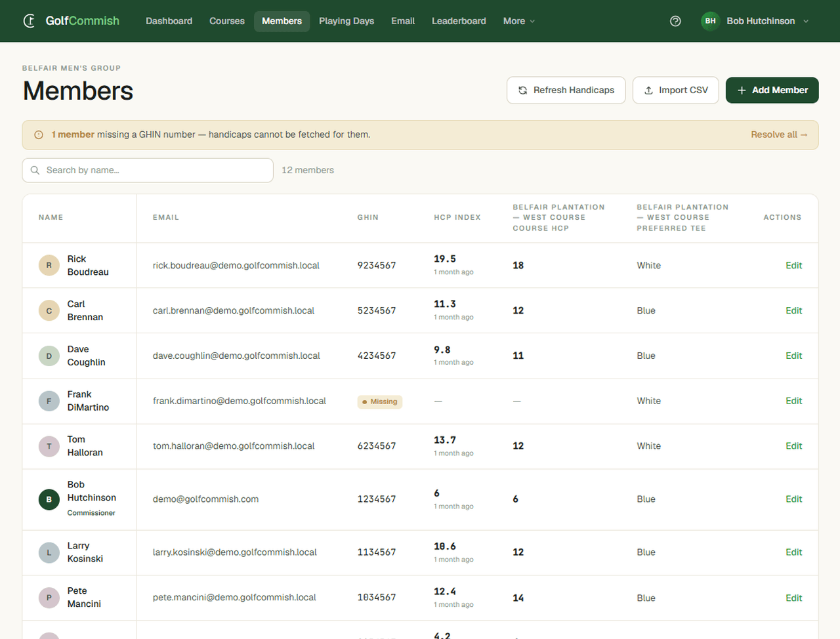Click the search magnifier icon
840x639 pixels.
35,170
